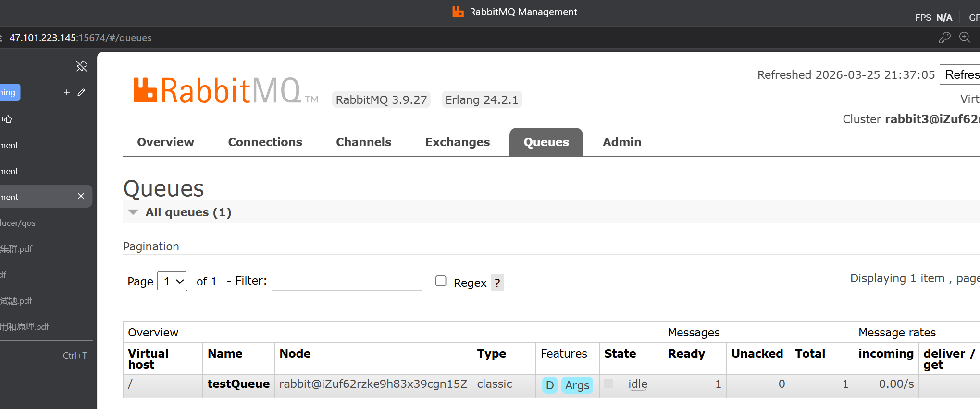Click the RabbitMQ logo
Viewport: 980px width, 409px height.
pyautogui.click(x=225, y=91)
